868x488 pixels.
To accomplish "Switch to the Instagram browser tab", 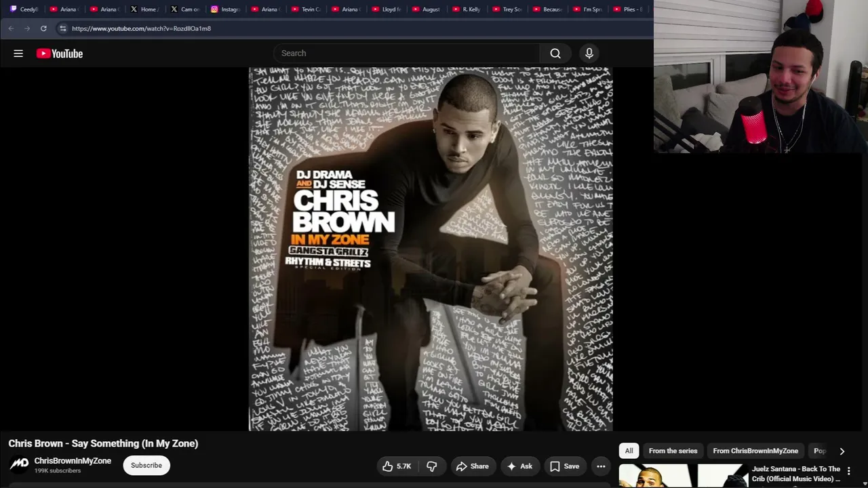I will pyautogui.click(x=225, y=9).
